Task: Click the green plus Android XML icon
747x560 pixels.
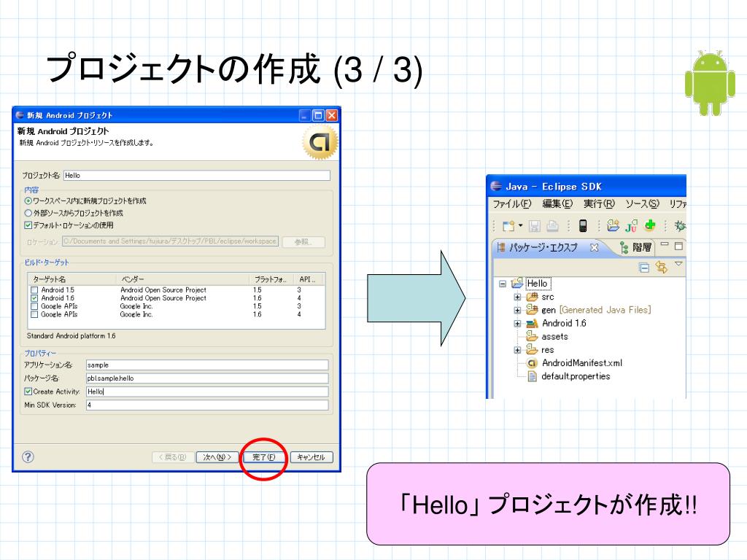Action: point(650,225)
